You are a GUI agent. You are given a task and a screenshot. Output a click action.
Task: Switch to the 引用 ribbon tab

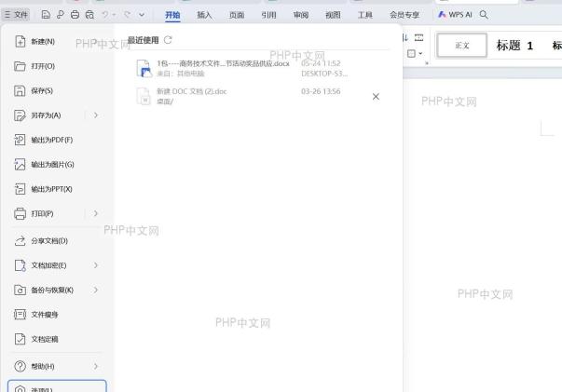click(268, 15)
